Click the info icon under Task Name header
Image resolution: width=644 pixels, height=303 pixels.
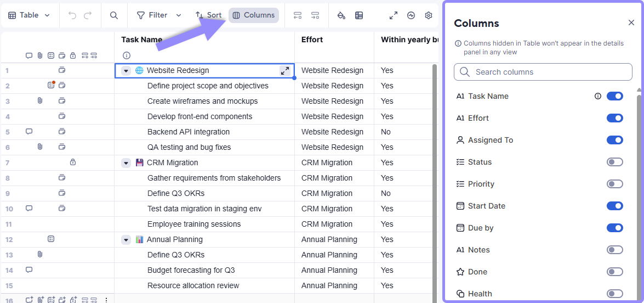coord(127,55)
